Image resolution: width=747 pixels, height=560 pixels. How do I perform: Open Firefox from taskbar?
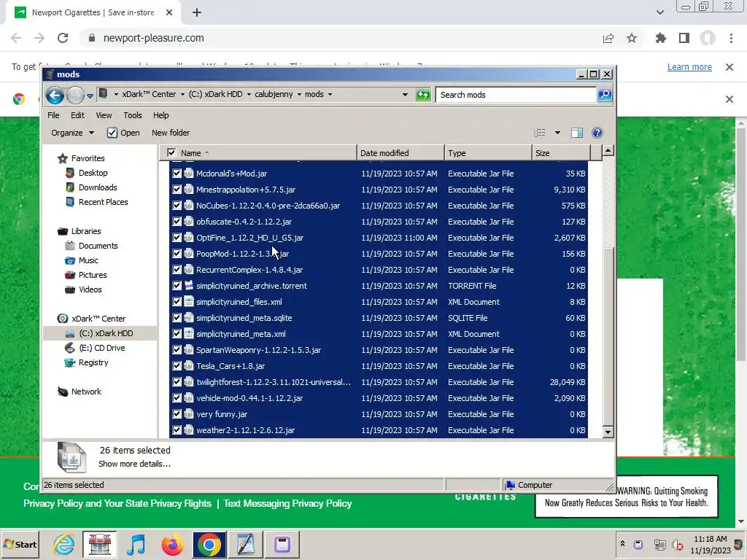(x=172, y=544)
